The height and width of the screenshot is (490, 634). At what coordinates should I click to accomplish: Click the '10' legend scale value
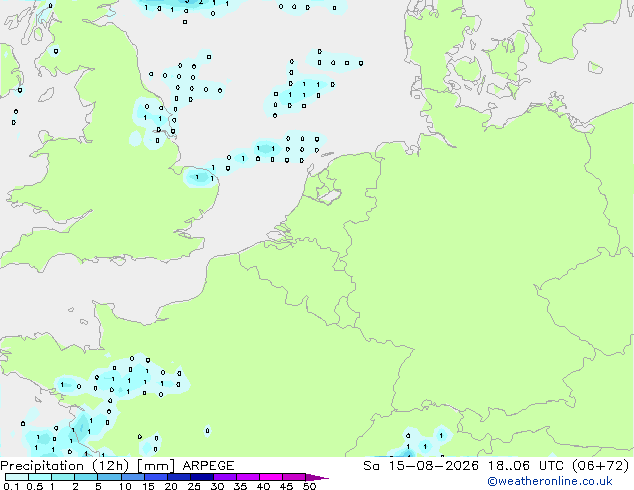[x=125, y=486]
